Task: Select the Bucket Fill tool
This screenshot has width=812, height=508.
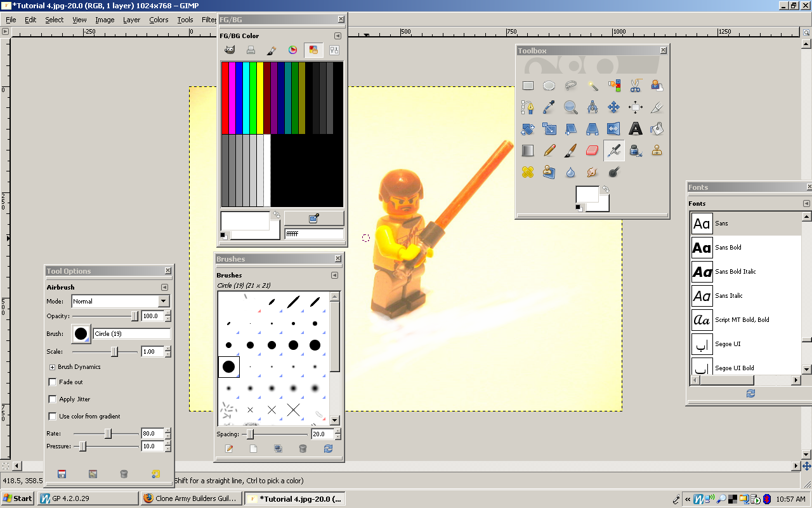Action: 657,128
